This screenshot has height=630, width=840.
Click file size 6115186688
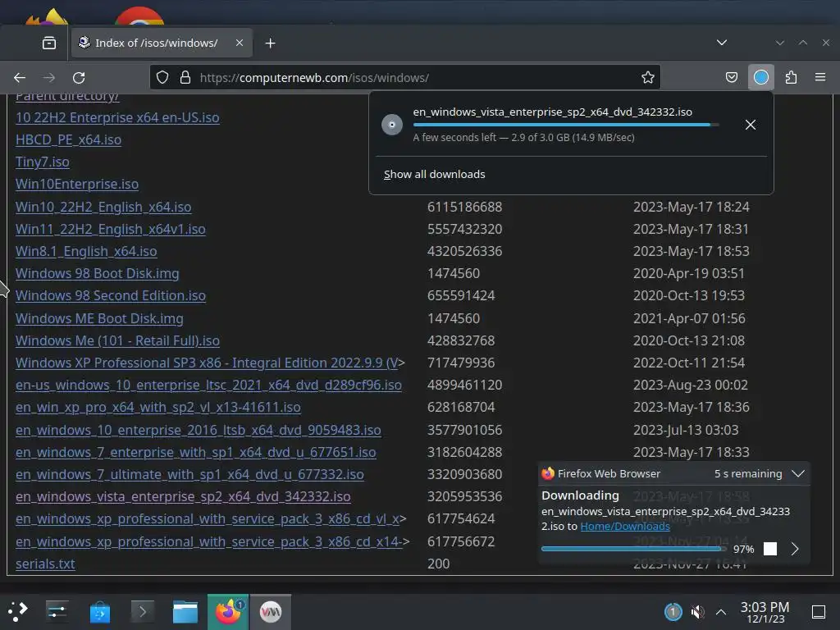pyautogui.click(x=464, y=207)
